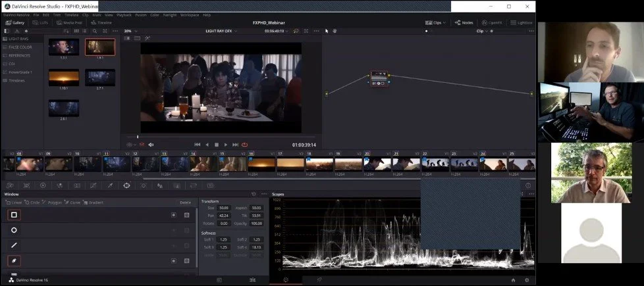
Task: Open the Clips dropdown arrow
Action: (444, 23)
